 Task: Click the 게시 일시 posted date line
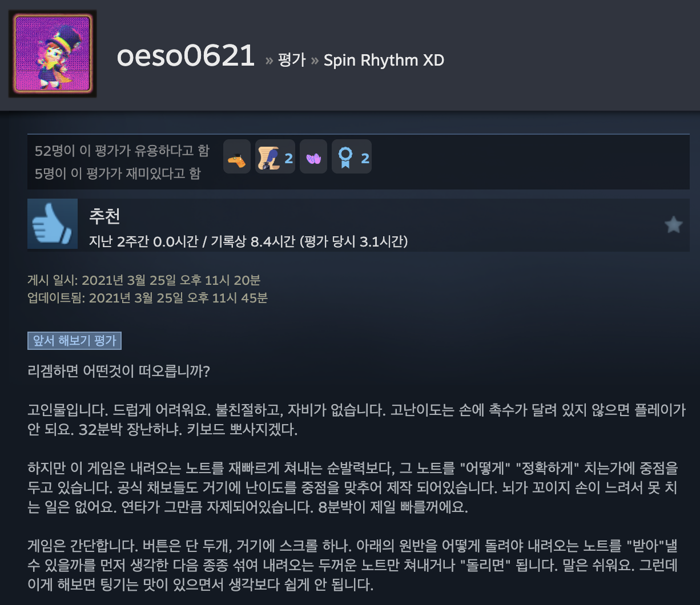click(x=144, y=280)
